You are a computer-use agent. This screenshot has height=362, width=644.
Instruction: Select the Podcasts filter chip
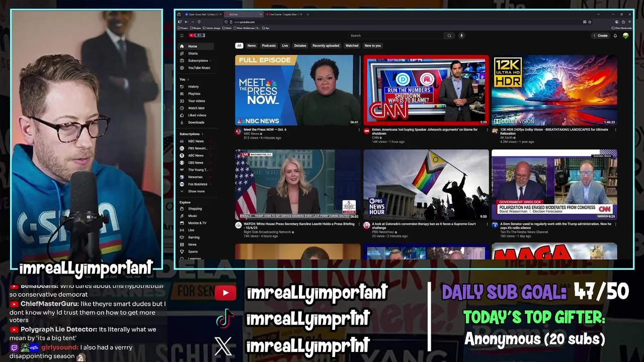tap(269, 46)
